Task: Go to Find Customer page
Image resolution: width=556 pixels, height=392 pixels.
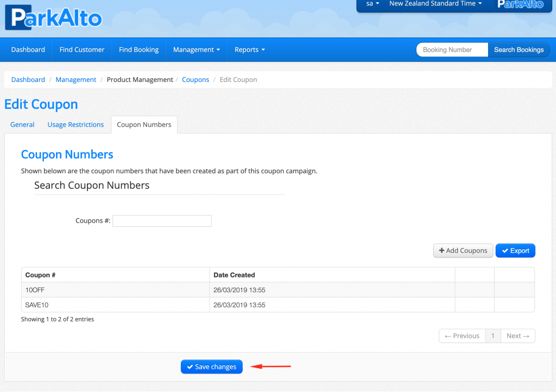Action: (82, 49)
